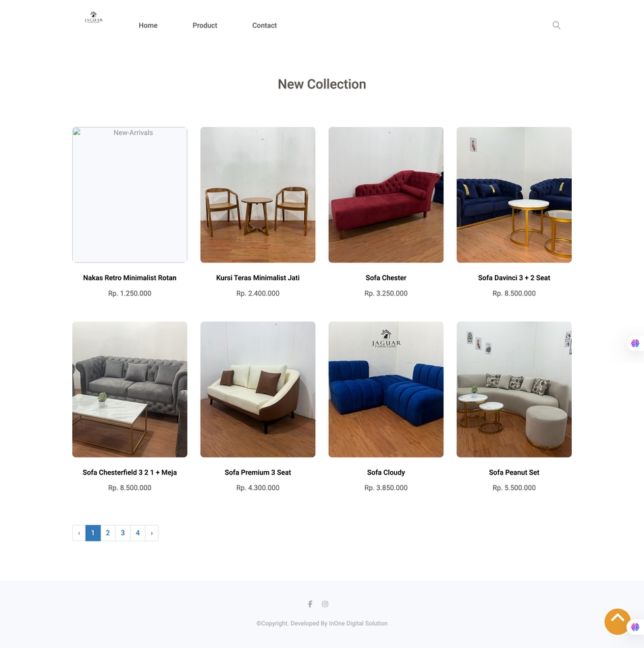Open the Contact menu item
The image size is (644, 648).
(265, 25)
